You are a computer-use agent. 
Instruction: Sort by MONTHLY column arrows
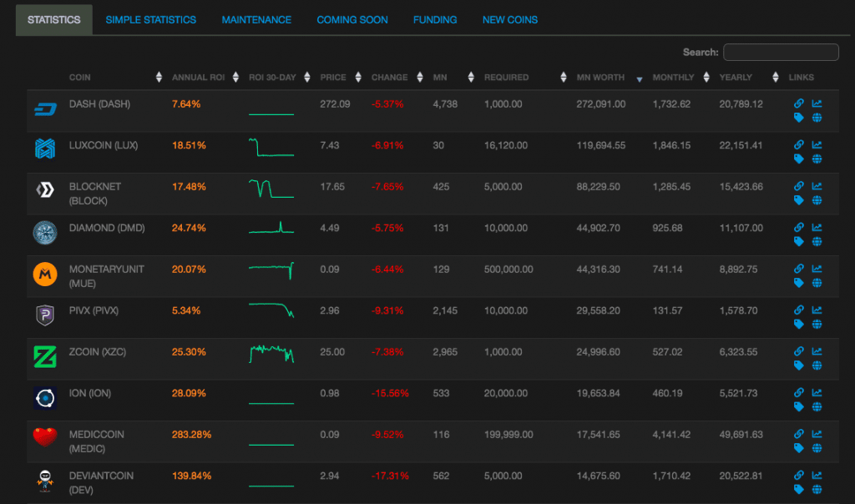706,78
